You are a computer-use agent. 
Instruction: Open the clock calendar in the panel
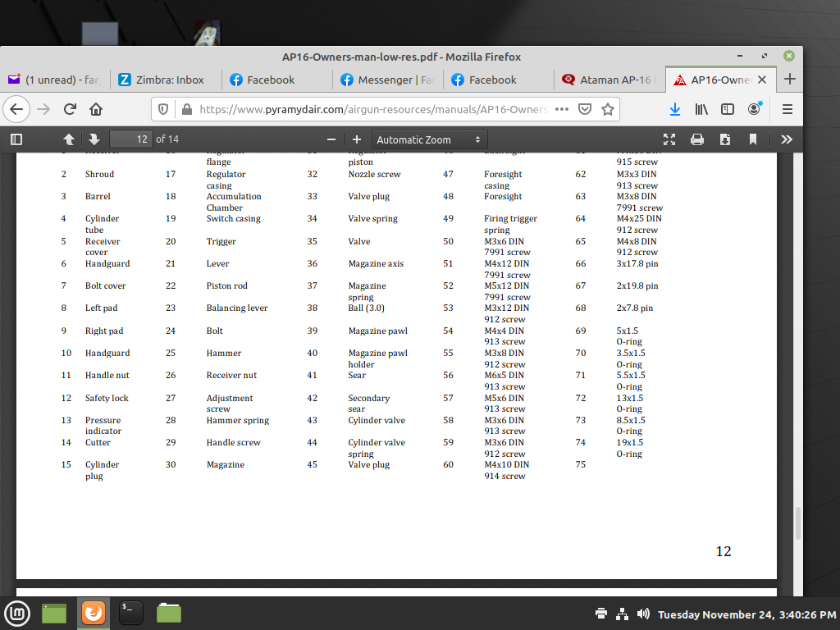pos(746,614)
